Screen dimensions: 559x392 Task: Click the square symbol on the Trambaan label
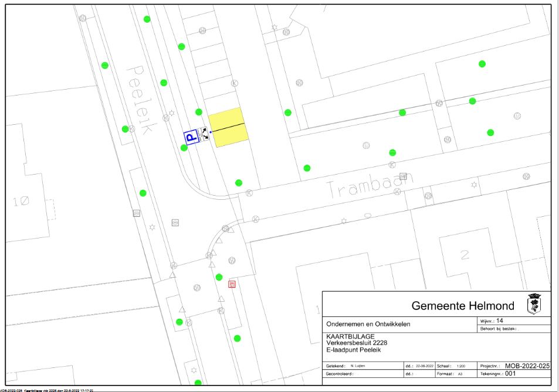tap(403, 176)
